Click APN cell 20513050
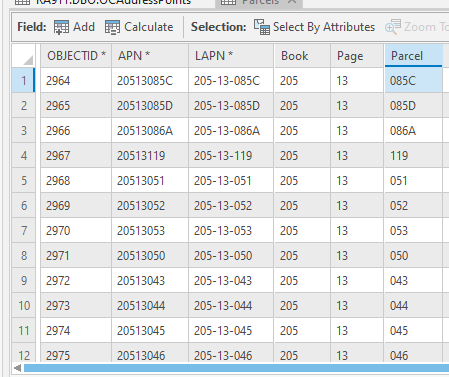449x377 pixels. pyautogui.click(x=150, y=255)
